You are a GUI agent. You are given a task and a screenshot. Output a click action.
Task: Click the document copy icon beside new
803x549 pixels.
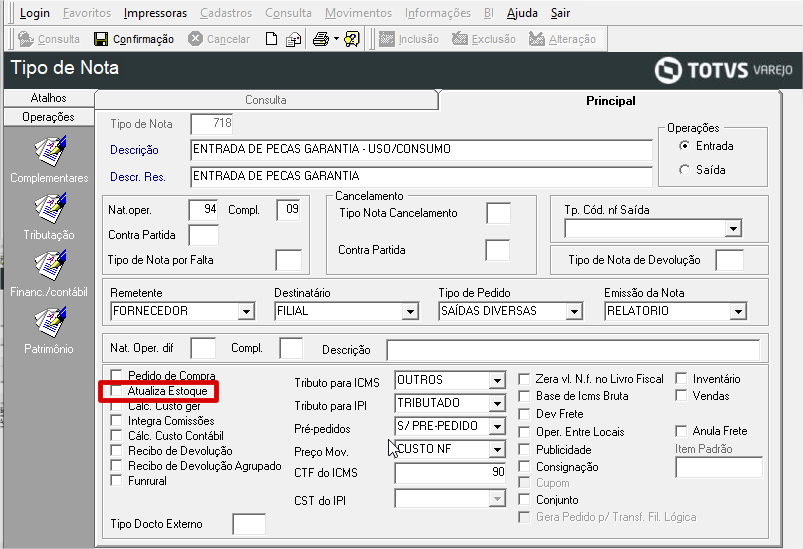tap(293, 39)
